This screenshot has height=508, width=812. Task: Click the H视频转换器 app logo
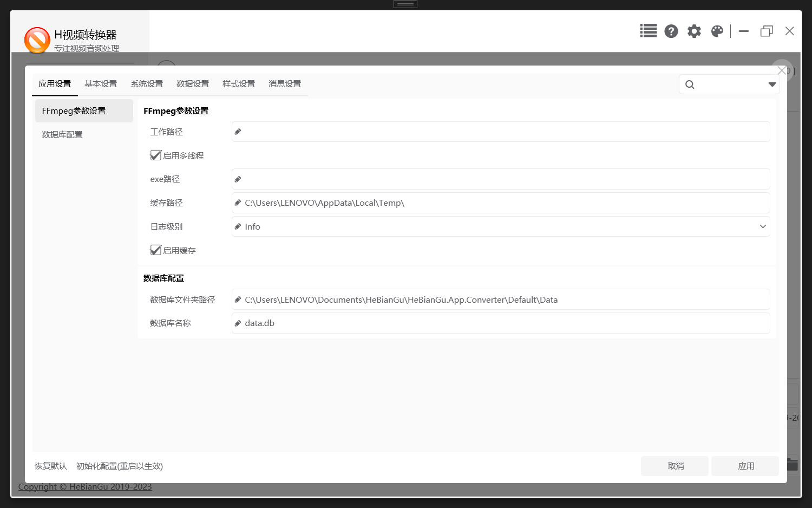(x=37, y=40)
